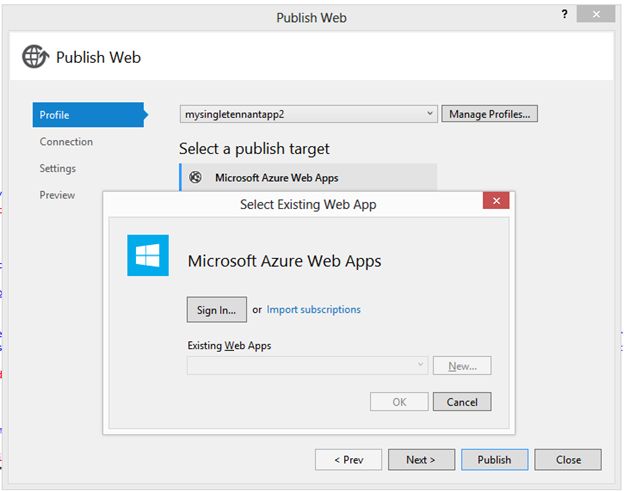Screen dimensions: 624x491
Task: Click the New web app button
Action: (x=462, y=366)
